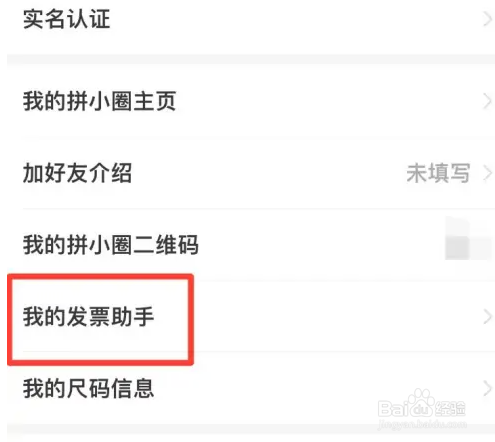Tap the arrow on the 我的发票助手 row

487,317
